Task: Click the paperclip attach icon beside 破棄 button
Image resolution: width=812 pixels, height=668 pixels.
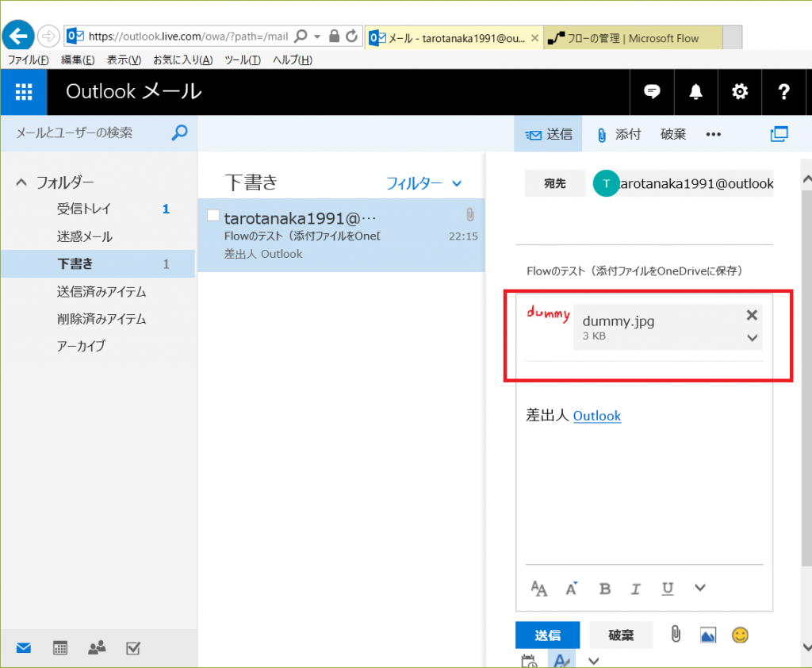Action: tap(676, 635)
